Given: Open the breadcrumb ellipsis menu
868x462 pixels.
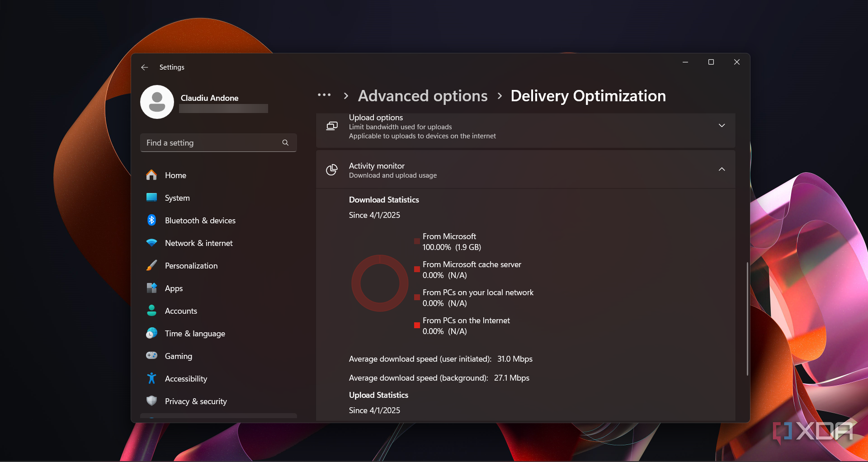Looking at the screenshot, I should click(x=324, y=95).
